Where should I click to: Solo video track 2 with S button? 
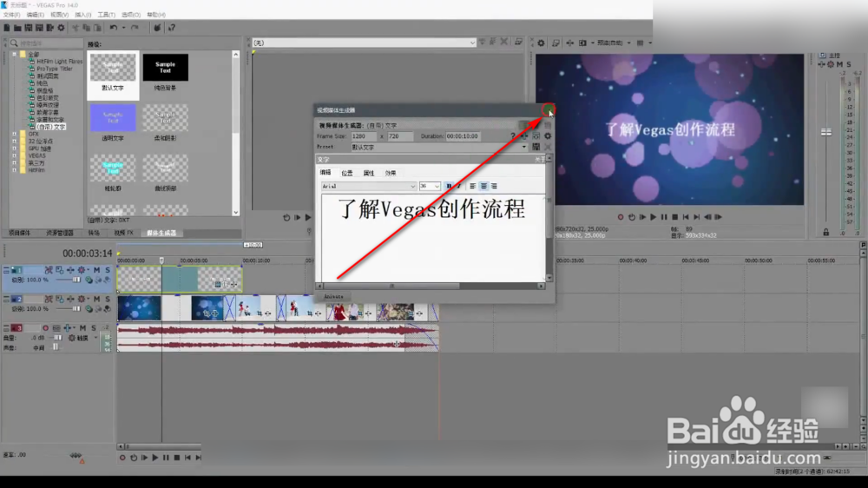(108, 299)
